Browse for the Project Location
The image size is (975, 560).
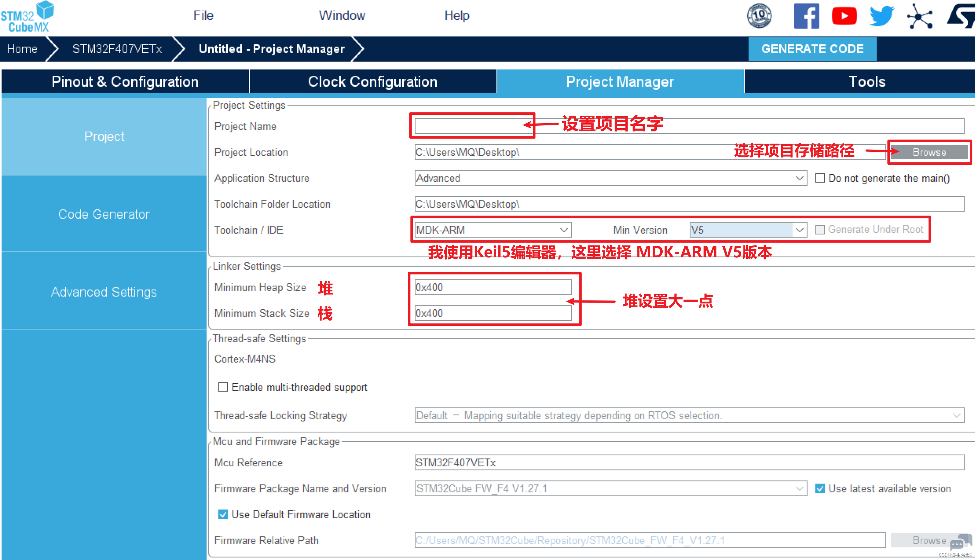929,152
